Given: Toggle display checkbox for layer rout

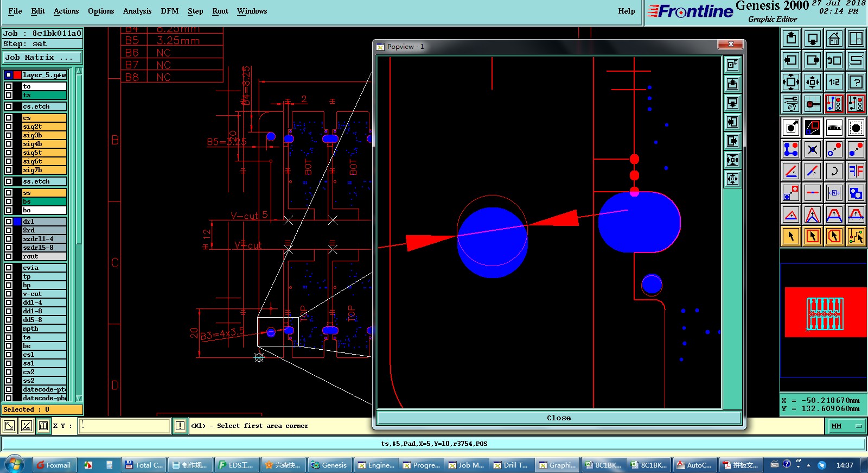Looking at the screenshot, I should pos(9,256).
